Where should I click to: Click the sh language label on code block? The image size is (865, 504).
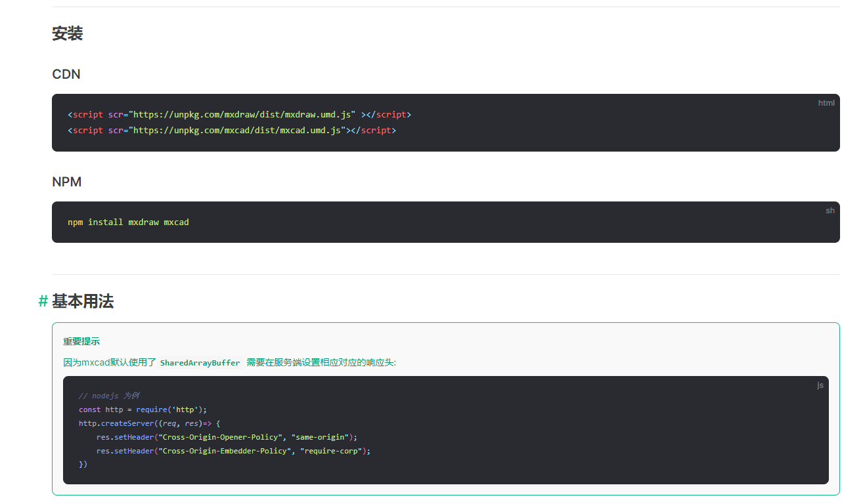[830, 211]
